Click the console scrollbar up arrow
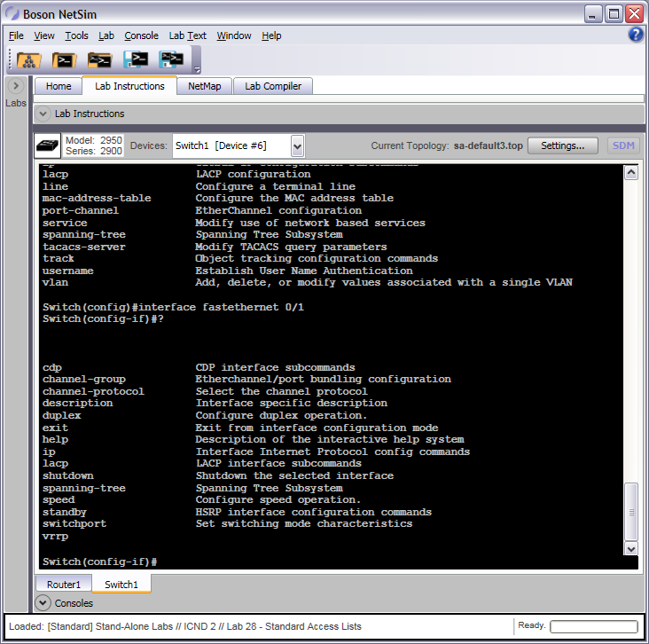This screenshot has width=649, height=644. (x=630, y=172)
